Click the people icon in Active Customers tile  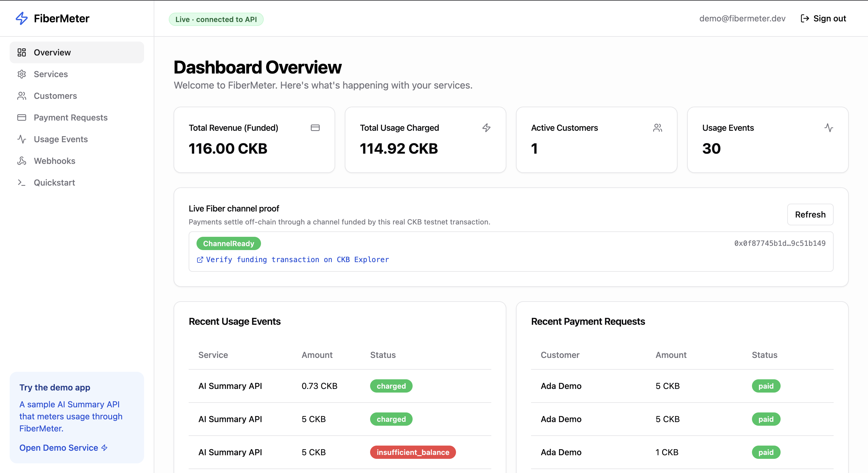[x=657, y=128]
